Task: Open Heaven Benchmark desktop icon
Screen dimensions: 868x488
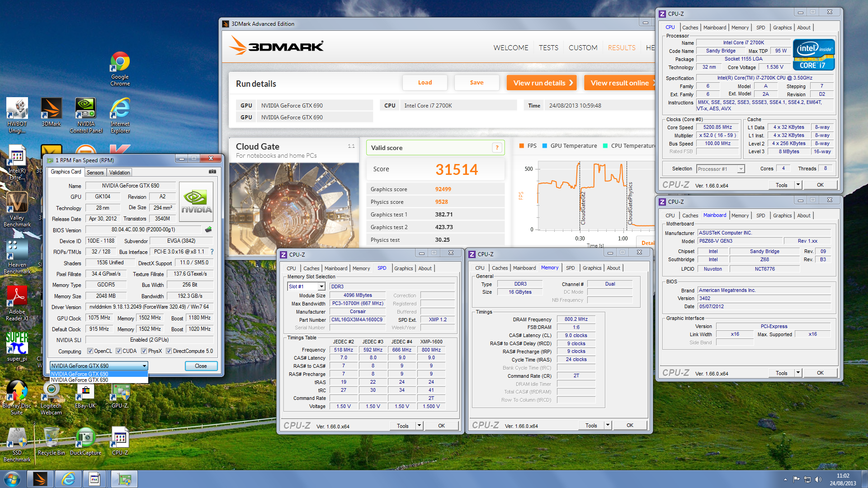Action: click(17, 256)
